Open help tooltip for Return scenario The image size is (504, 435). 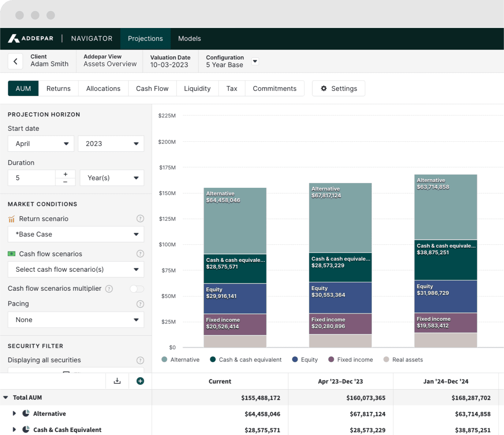pos(140,219)
